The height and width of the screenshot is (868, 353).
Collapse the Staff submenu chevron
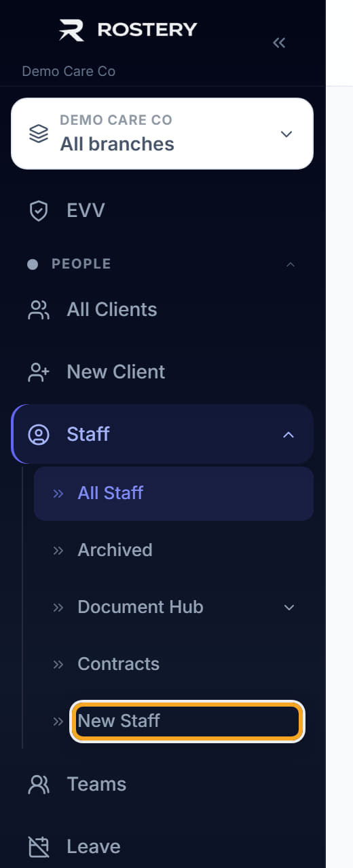[x=289, y=435]
